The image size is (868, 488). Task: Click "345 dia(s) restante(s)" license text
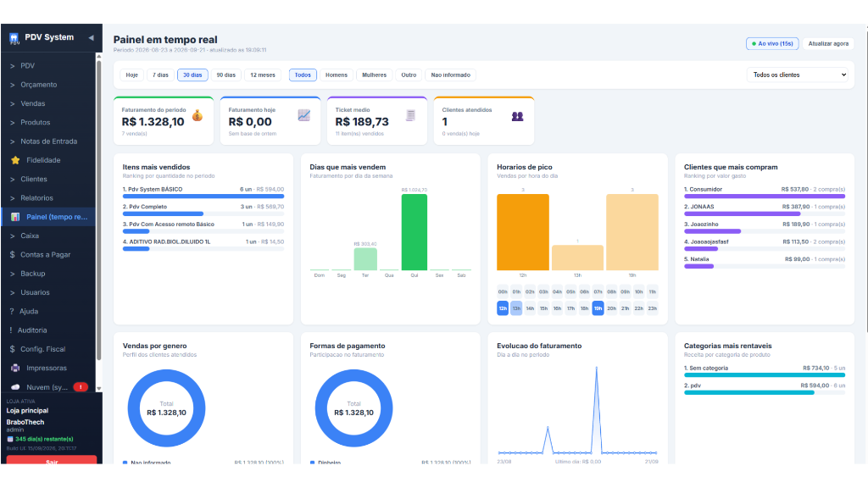(44, 440)
